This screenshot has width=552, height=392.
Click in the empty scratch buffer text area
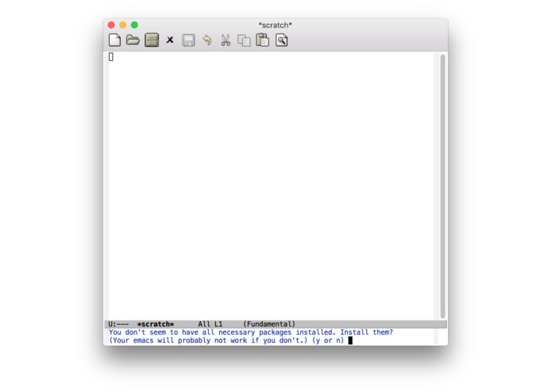[x=271, y=186]
